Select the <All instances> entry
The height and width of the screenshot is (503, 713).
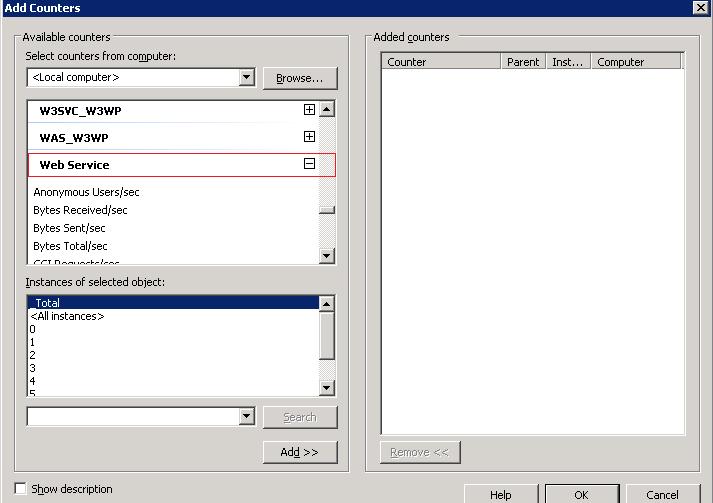[x=173, y=316]
